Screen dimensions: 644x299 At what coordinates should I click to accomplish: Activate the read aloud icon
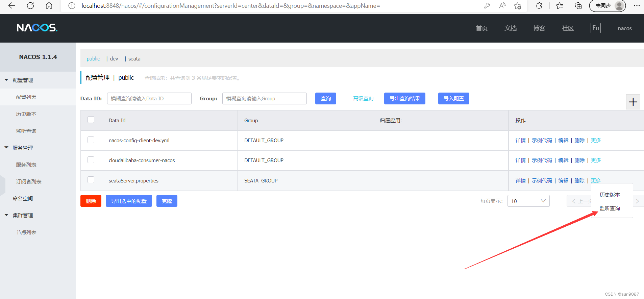click(502, 6)
